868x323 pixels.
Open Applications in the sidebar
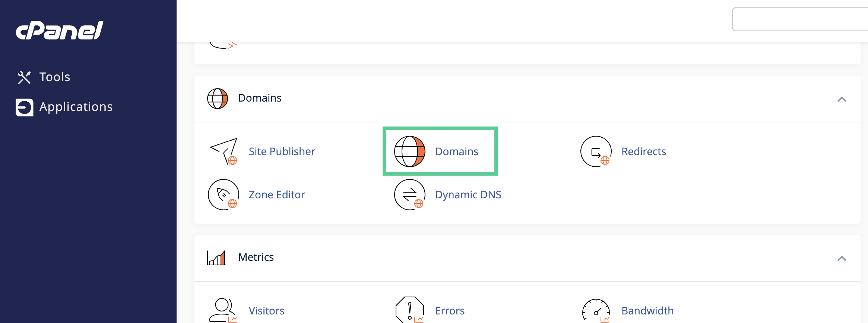point(76,107)
